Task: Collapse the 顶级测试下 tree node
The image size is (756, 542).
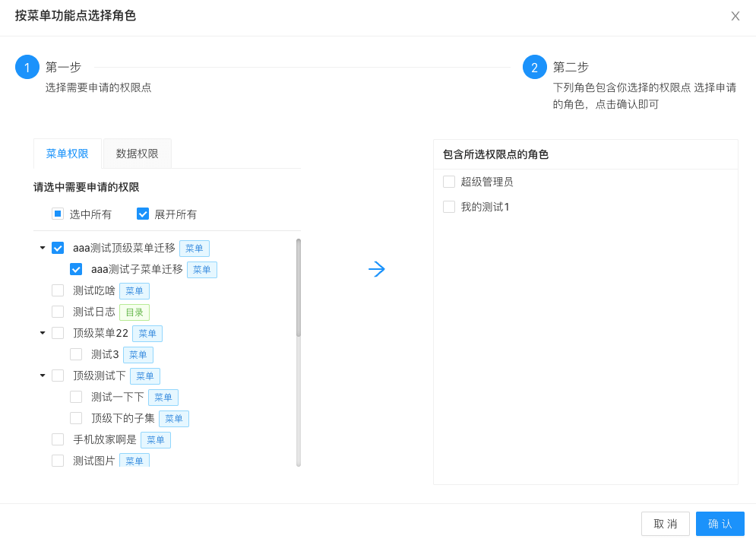Action: coord(42,376)
